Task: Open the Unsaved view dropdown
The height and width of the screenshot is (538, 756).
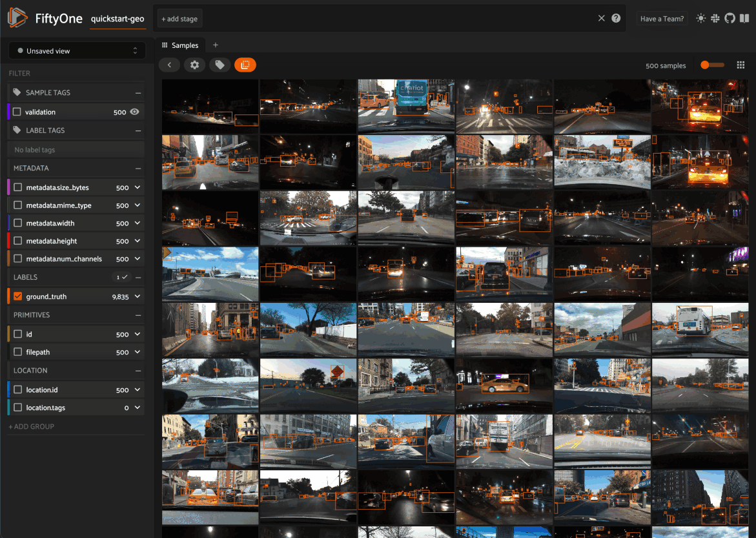Action: click(x=77, y=50)
